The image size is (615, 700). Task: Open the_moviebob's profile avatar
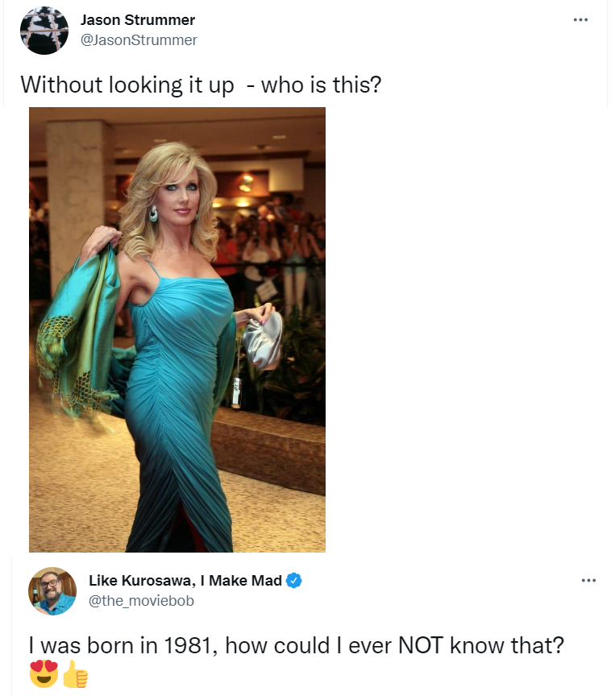pos(52,591)
